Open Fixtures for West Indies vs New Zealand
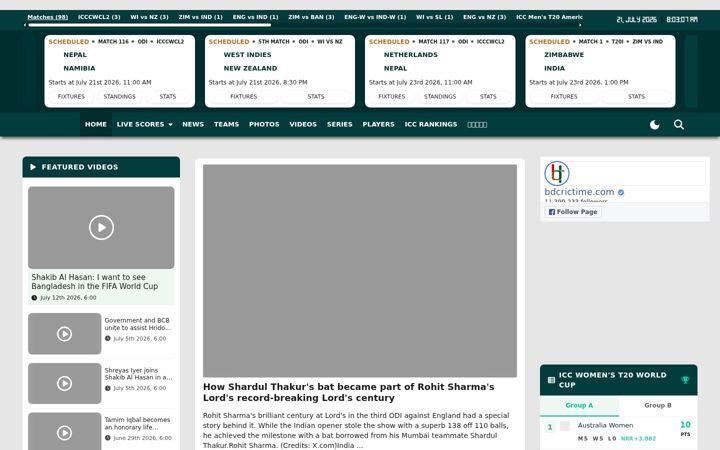The width and height of the screenshot is (720, 450). click(243, 96)
